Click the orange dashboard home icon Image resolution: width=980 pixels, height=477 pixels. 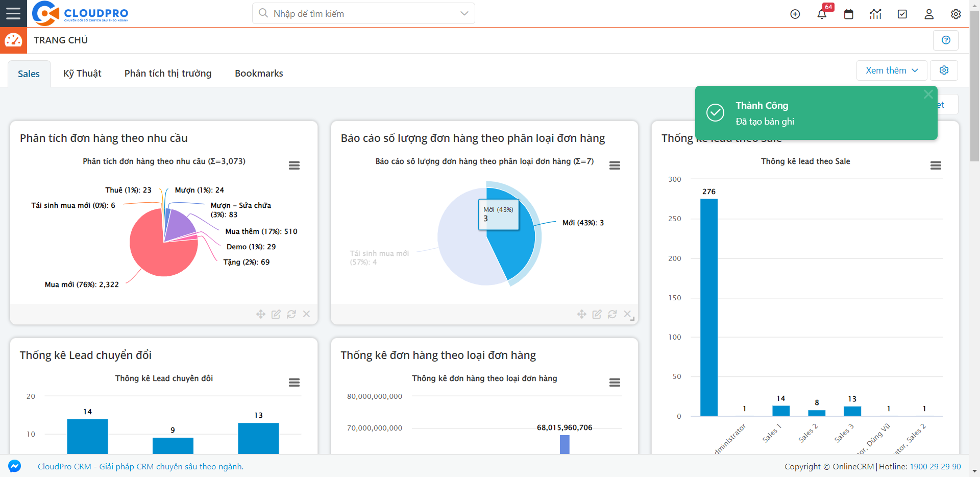click(x=13, y=40)
